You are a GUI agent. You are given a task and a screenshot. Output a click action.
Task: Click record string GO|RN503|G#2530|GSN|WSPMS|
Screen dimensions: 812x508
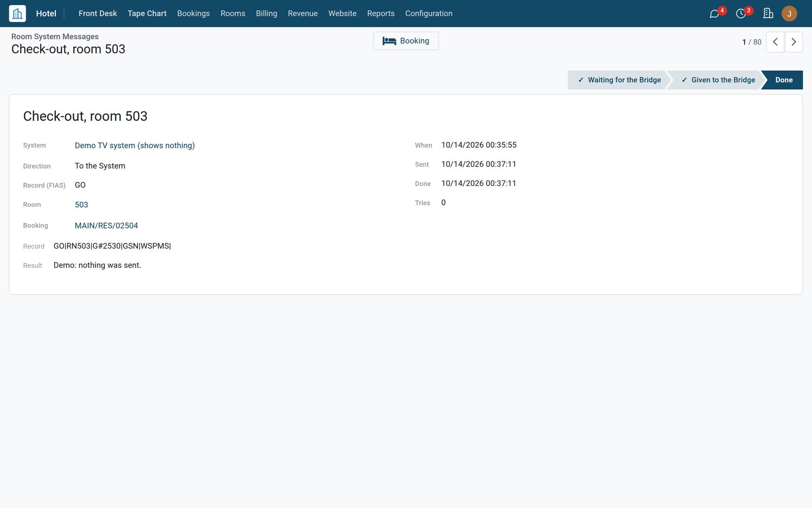[112, 246]
